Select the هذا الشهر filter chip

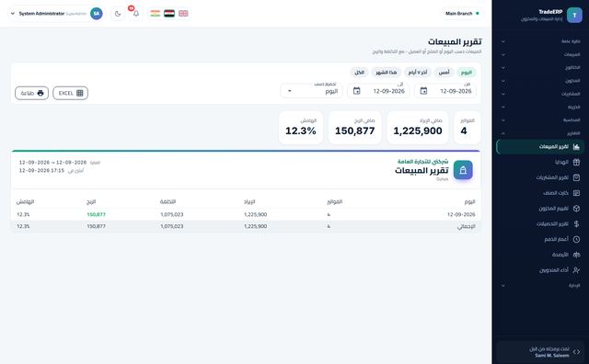tap(387, 72)
